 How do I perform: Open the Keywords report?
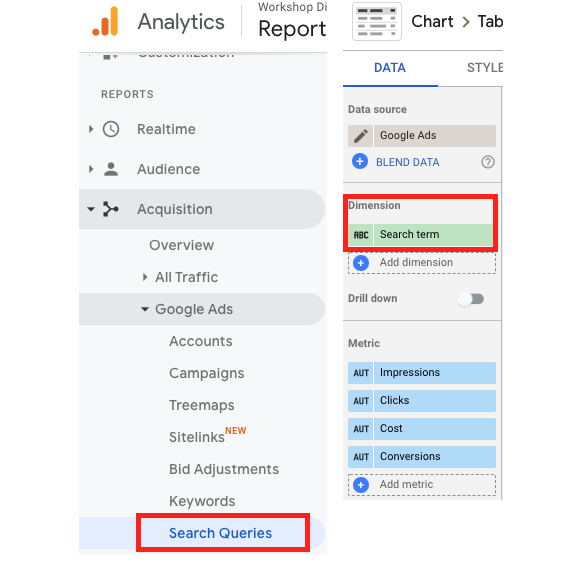(x=202, y=502)
